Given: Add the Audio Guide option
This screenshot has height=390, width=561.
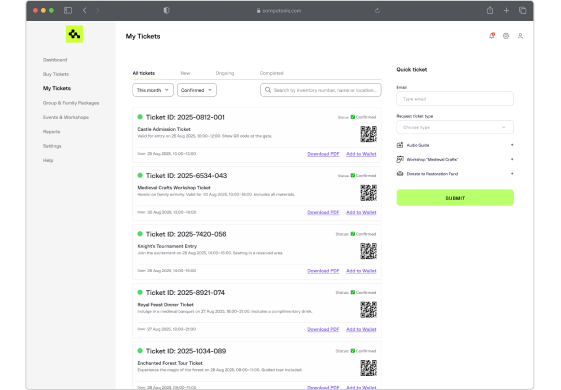Looking at the screenshot, I should [x=512, y=145].
